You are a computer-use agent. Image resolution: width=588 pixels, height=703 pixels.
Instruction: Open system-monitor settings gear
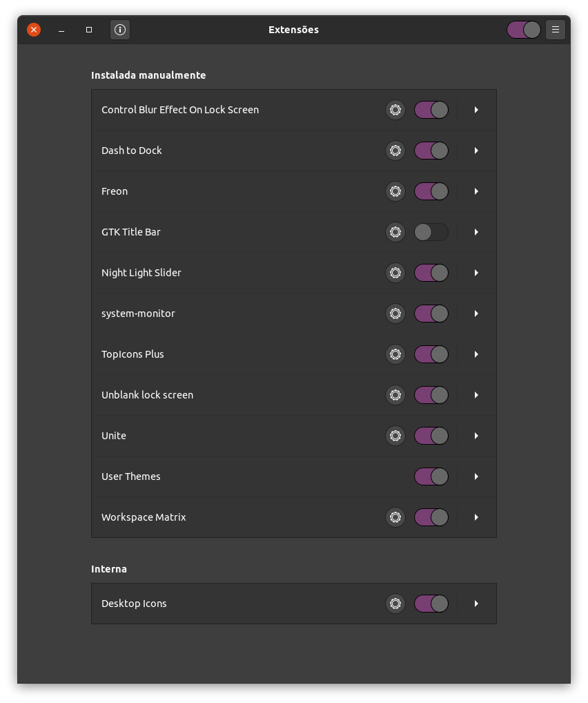pyautogui.click(x=395, y=314)
